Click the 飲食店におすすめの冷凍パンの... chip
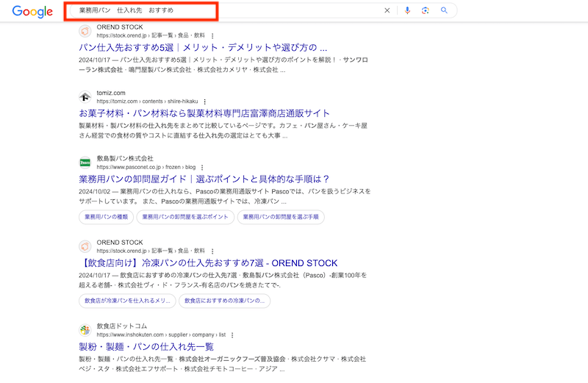This screenshot has height=383, width=588. pos(225,301)
